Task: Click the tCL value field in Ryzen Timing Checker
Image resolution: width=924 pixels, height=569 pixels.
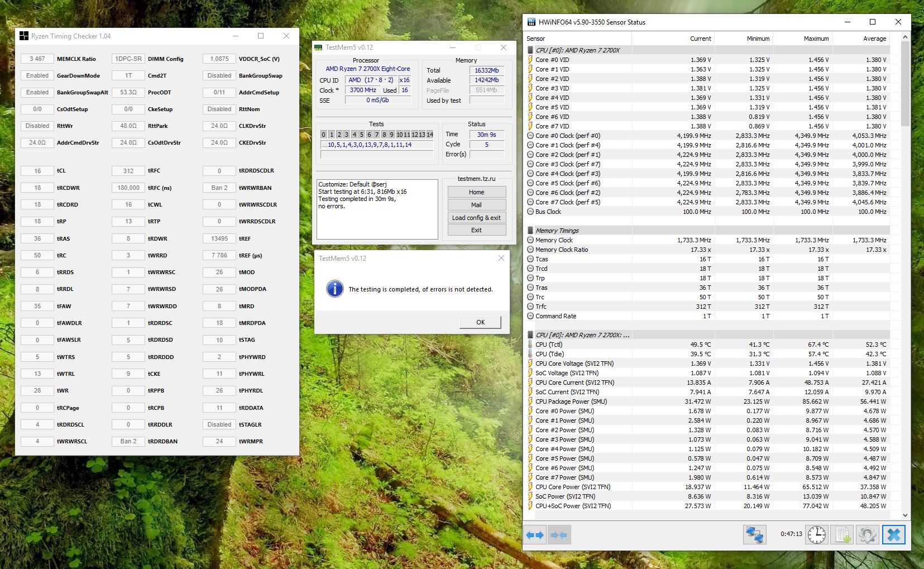Action: click(x=37, y=171)
